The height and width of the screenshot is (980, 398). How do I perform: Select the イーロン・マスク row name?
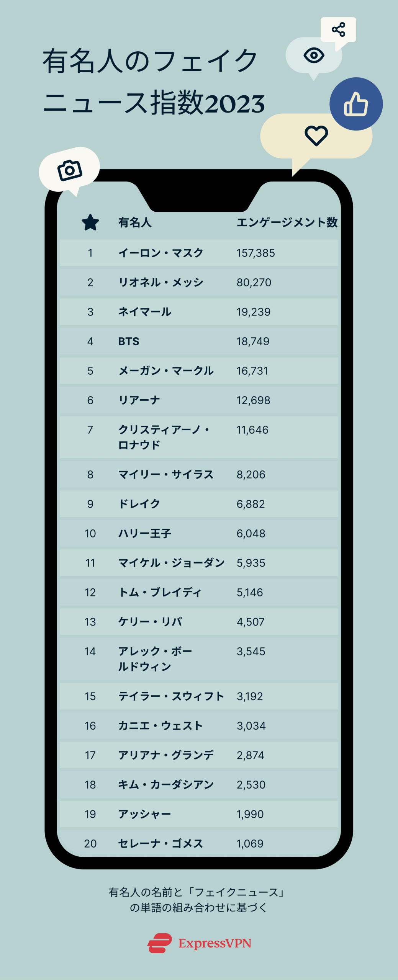tap(161, 253)
